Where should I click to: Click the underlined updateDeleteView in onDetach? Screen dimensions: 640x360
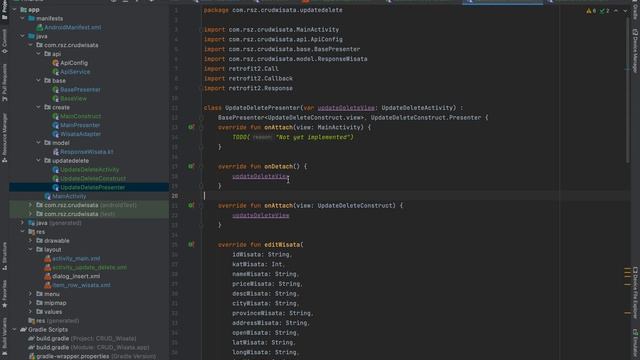pyautogui.click(x=260, y=176)
